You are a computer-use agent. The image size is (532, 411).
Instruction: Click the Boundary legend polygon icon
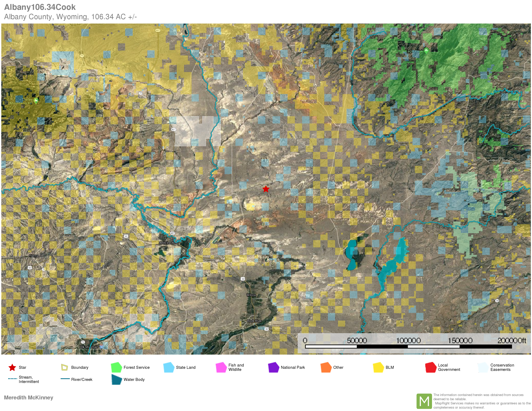click(64, 367)
